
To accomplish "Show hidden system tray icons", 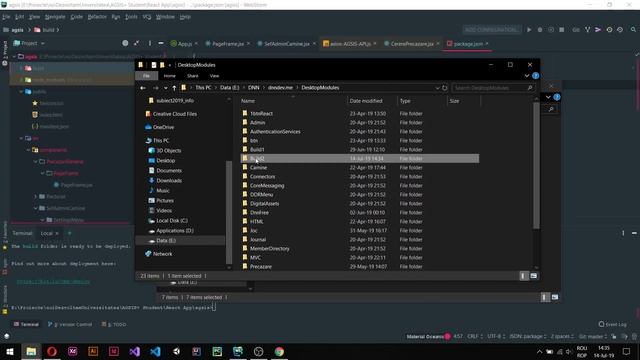I will tap(539, 351).
